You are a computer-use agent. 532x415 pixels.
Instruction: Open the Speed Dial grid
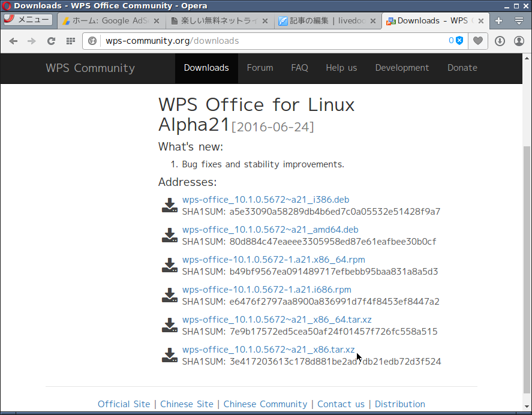71,41
